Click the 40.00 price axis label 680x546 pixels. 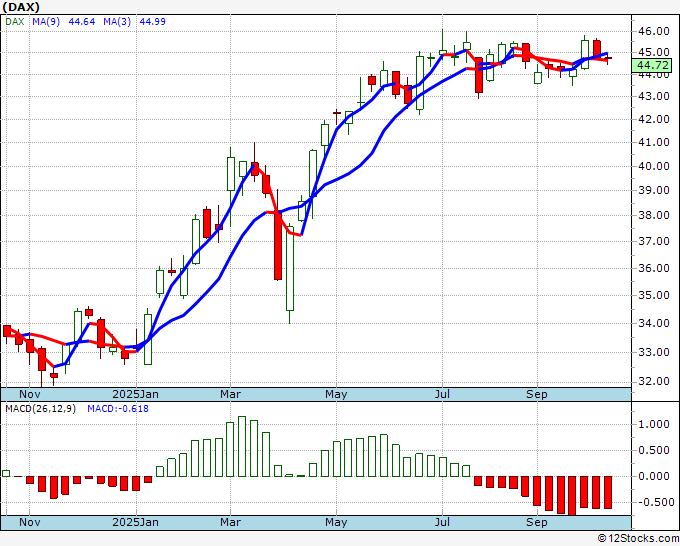(654, 166)
